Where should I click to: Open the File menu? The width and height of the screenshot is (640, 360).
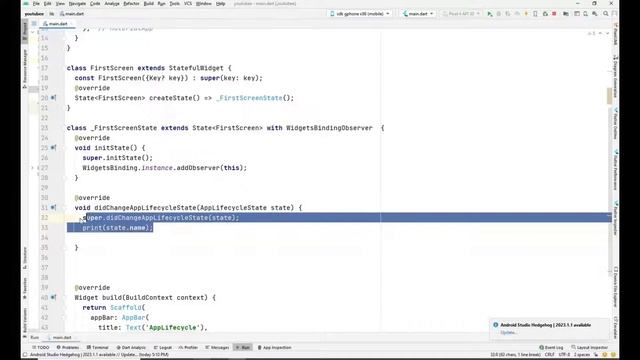pyautogui.click(x=36, y=4)
